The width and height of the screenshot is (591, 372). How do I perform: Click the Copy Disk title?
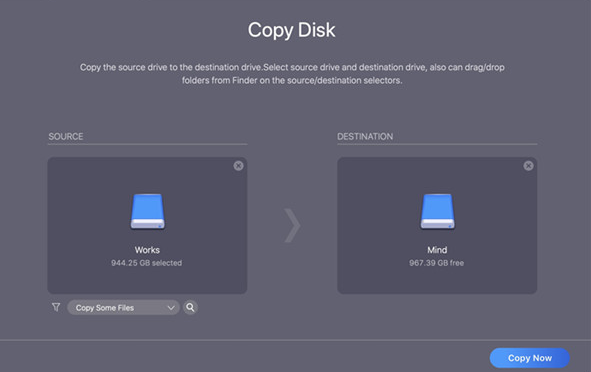click(x=292, y=30)
